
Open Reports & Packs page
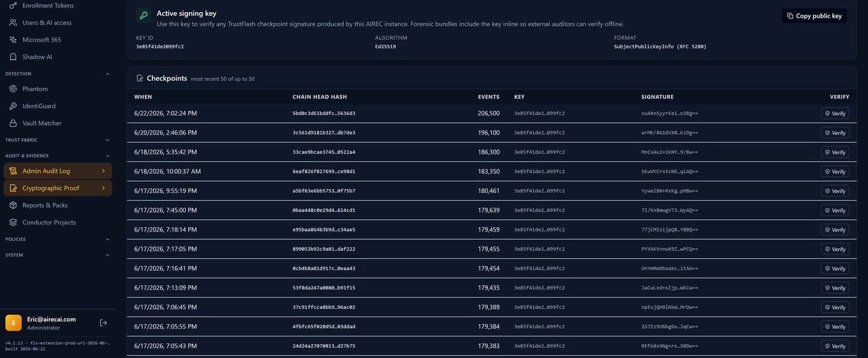pos(58,205)
